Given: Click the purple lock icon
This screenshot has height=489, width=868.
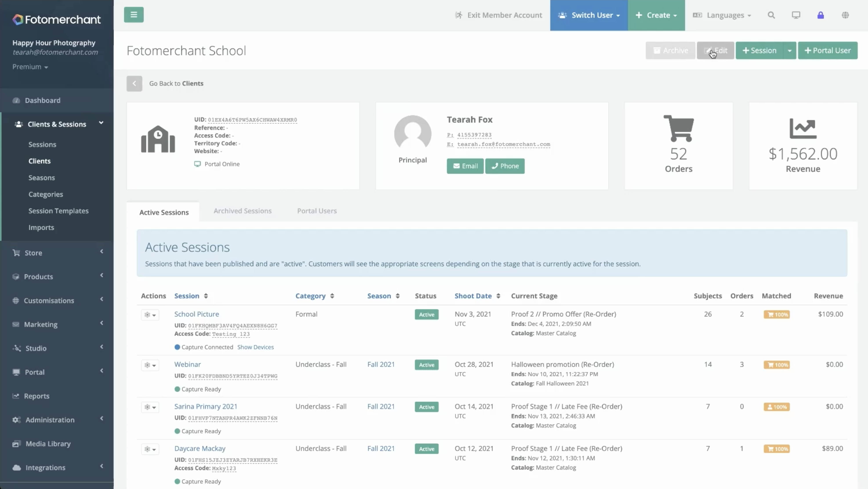Looking at the screenshot, I should point(821,15).
